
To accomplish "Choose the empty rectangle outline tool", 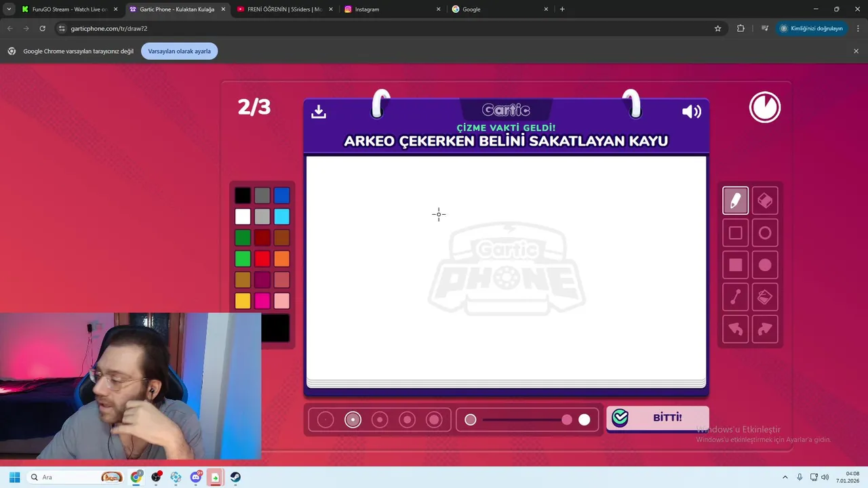I will [735, 233].
